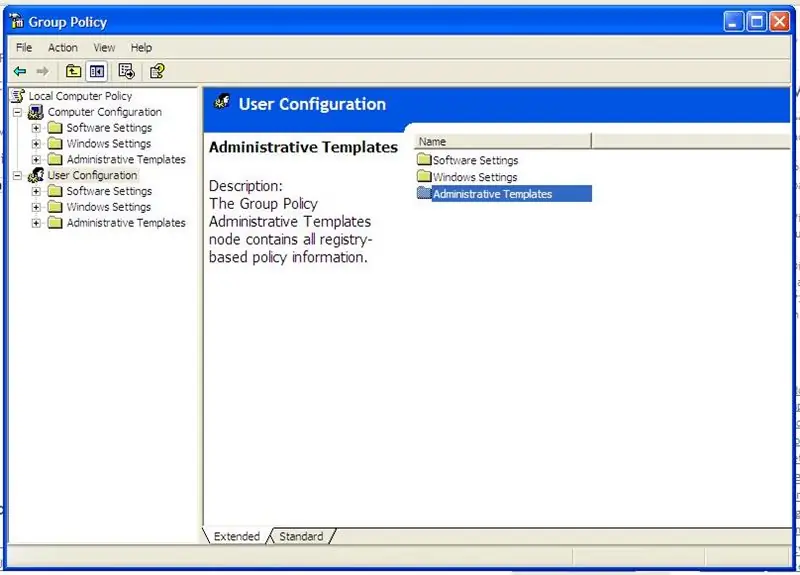Image resolution: width=800 pixels, height=575 pixels.
Task: Expand Software Settings under Computer Configuration
Action: tap(36, 128)
